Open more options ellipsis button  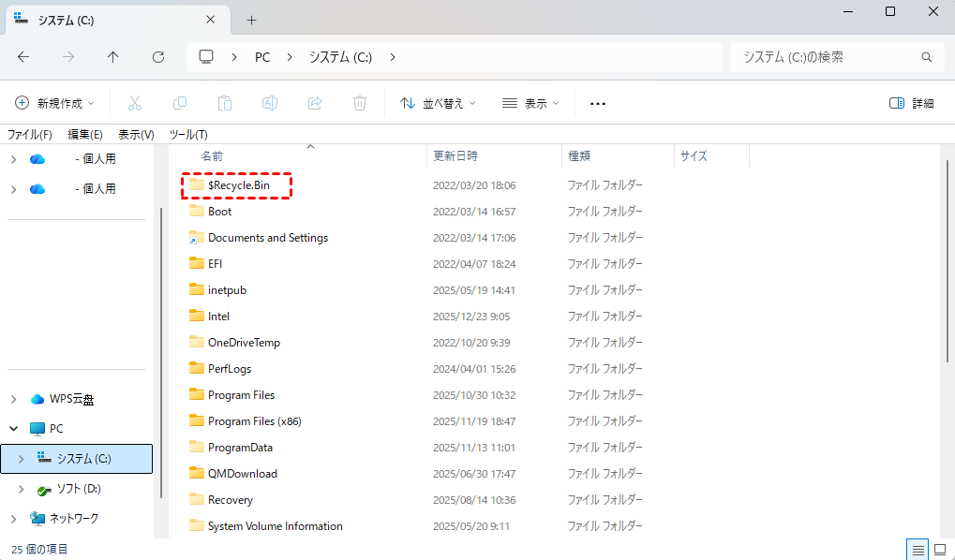(x=598, y=103)
